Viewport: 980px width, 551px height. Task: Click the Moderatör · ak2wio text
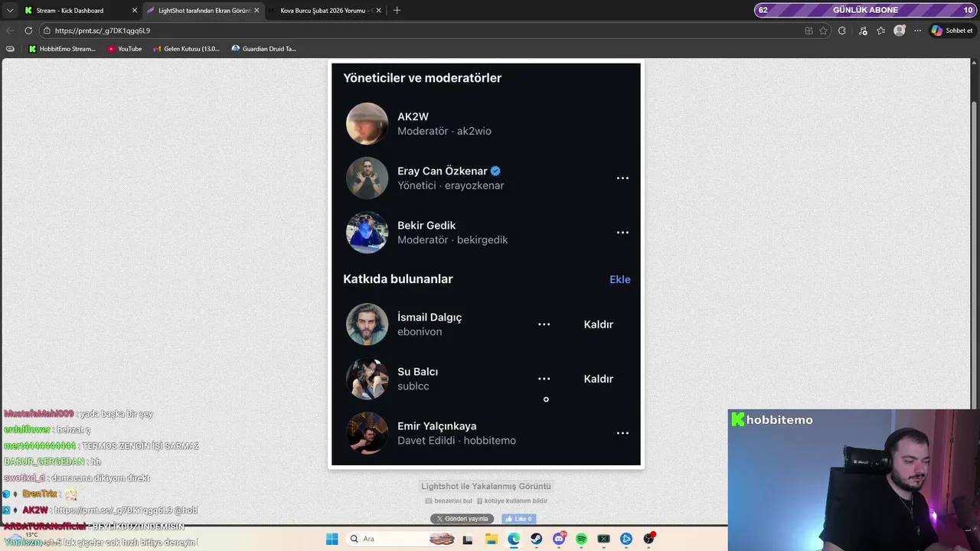point(444,131)
